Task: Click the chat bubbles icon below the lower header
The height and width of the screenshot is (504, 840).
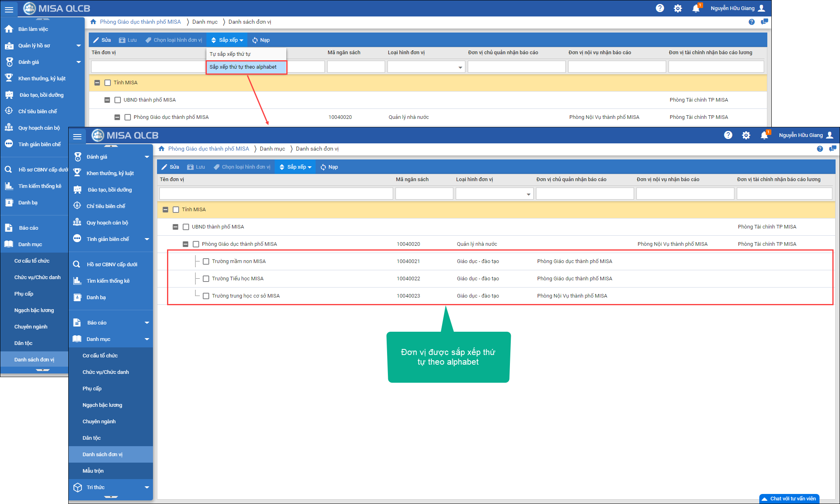Action: [x=832, y=149]
